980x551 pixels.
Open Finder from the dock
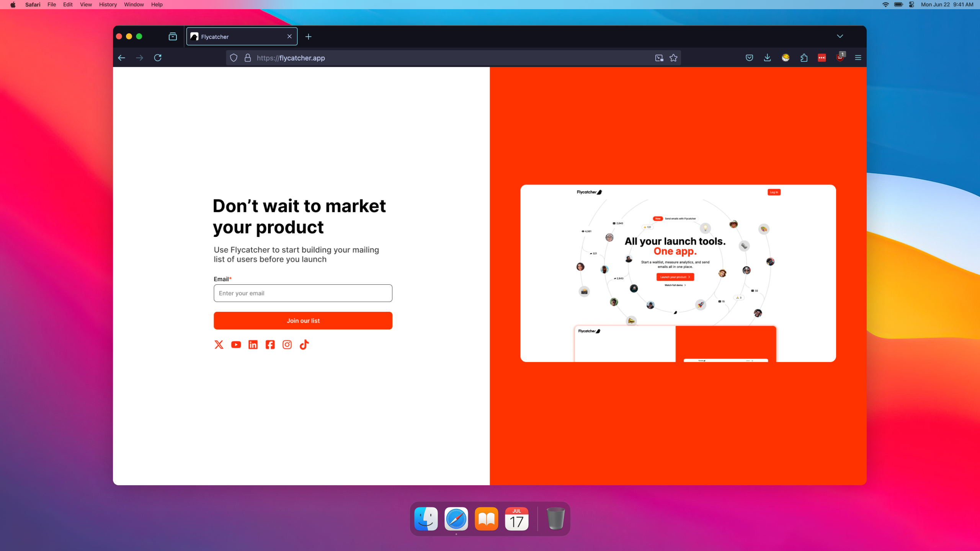(x=426, y=519)
